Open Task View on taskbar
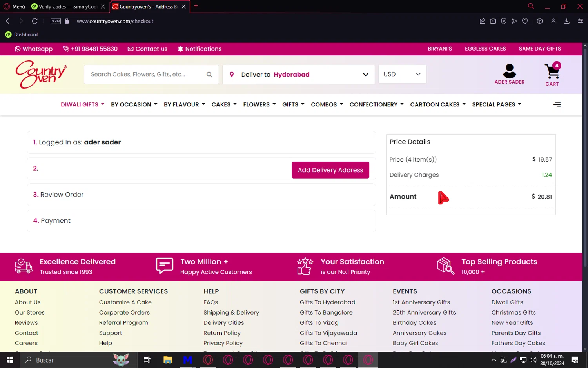This screenshot has width=588, height=368. (x=147, y=360)
